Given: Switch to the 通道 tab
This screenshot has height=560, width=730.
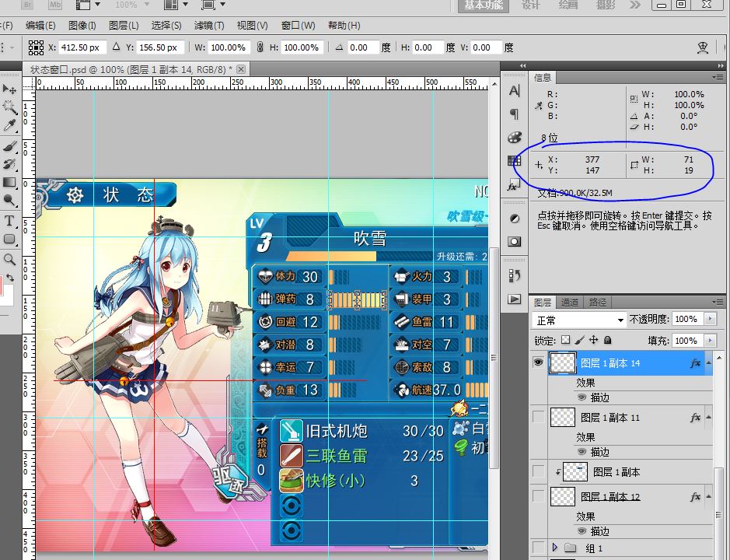Looking at the screenshot, I should tap(569, 303).
